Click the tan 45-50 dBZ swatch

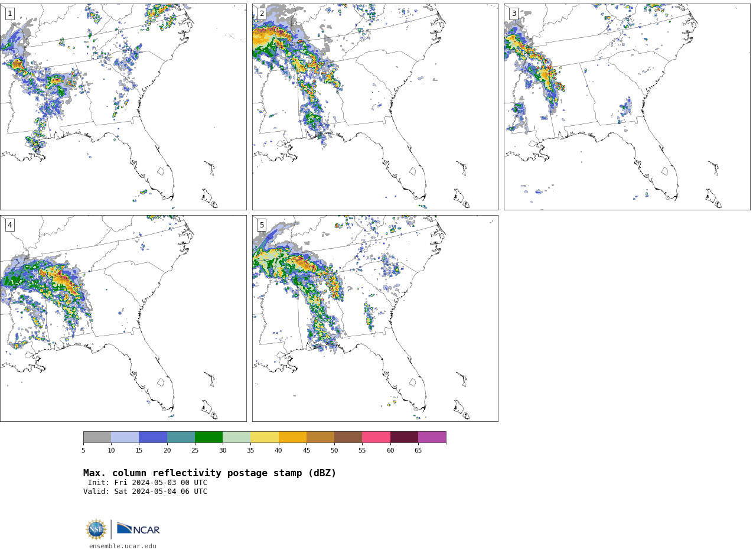(x=320, y=437)
